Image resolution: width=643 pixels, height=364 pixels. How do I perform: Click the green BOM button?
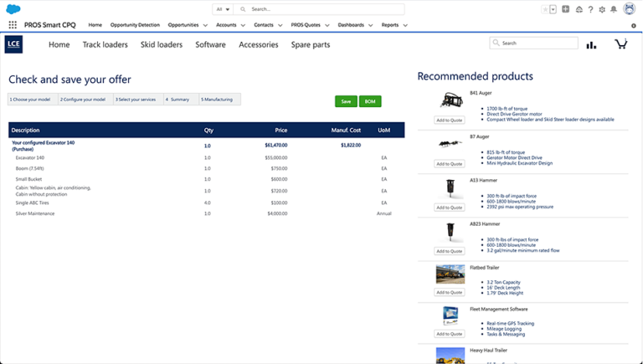[370, 101]
